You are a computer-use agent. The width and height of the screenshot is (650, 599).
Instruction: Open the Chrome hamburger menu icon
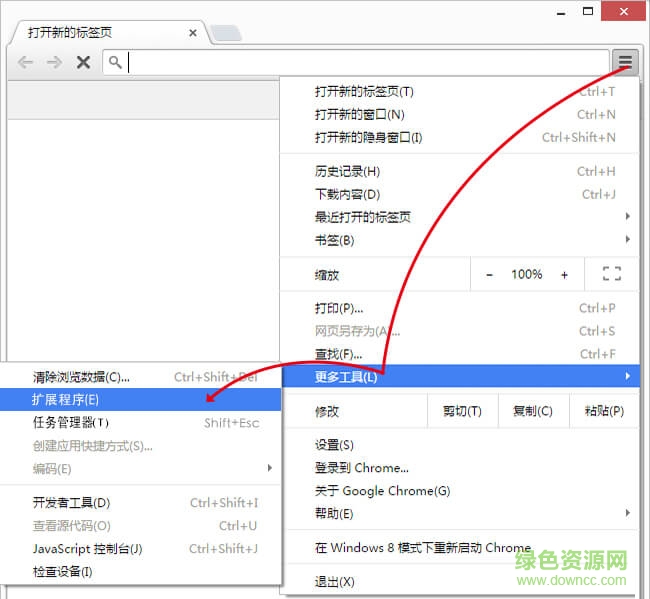click(x=625, y=62)
